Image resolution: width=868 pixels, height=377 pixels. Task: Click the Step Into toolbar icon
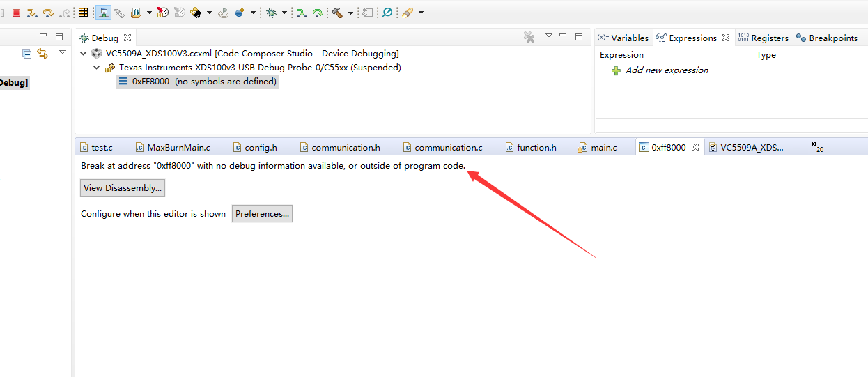tap(31, 13)
